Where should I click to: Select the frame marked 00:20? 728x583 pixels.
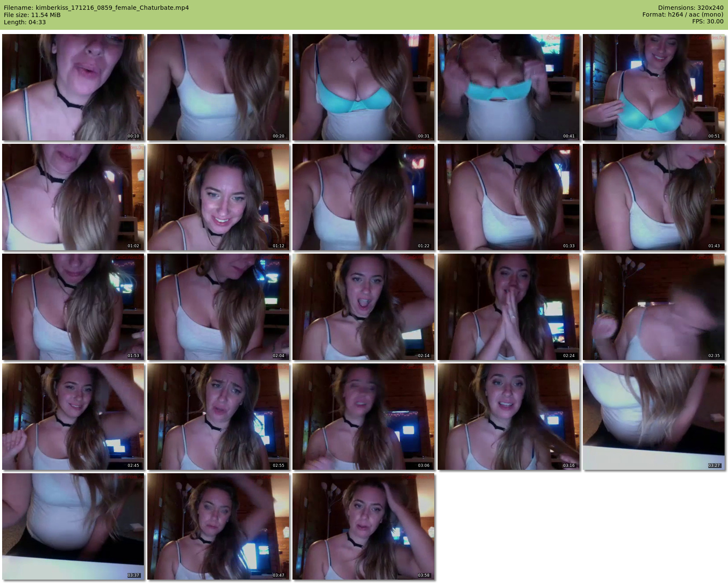(x=218, y=87)
